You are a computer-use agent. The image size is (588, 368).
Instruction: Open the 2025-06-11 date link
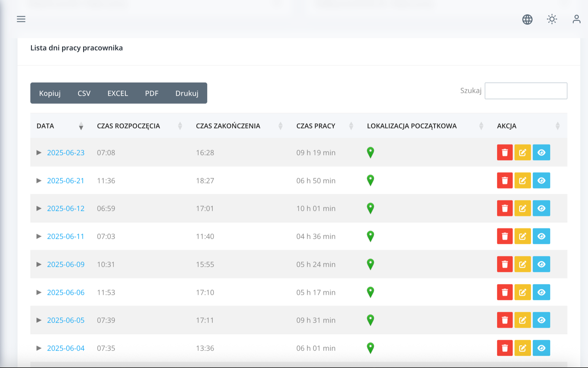66,236
